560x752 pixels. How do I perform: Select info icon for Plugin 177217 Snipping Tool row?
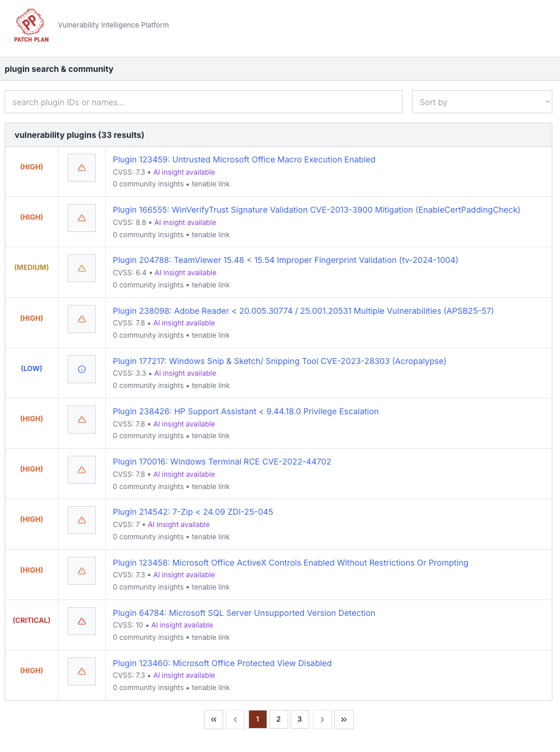coord(82,369)
